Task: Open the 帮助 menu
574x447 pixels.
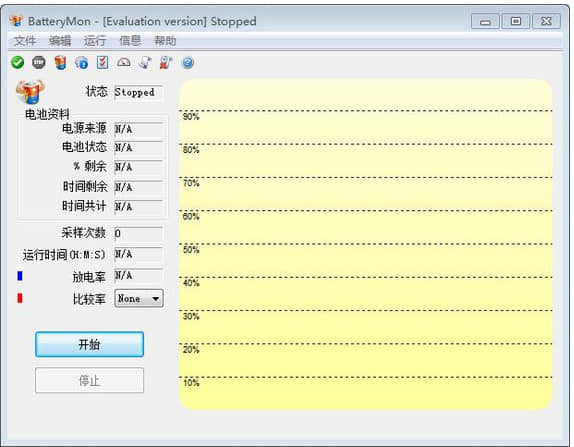Action: tap(165, 41)
